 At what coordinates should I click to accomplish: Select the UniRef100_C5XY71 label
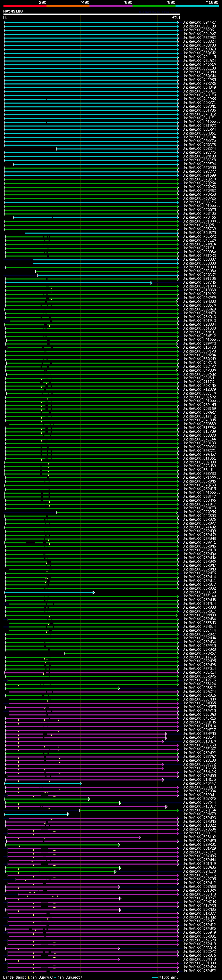(199, 103)
